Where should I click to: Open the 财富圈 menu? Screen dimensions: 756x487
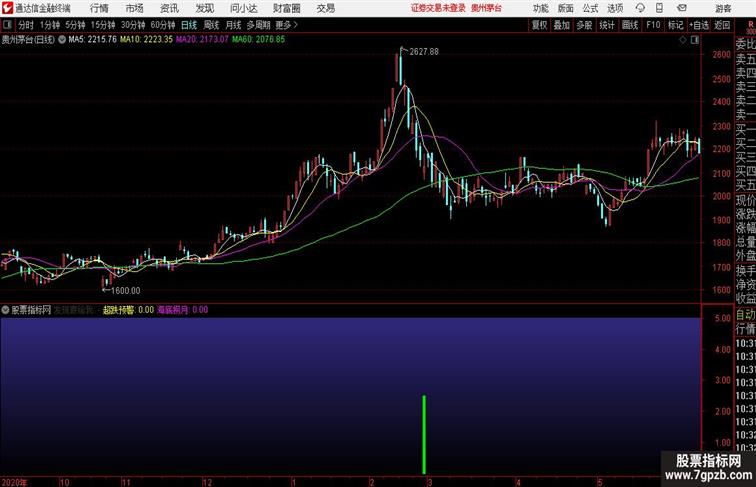point(287,8)
